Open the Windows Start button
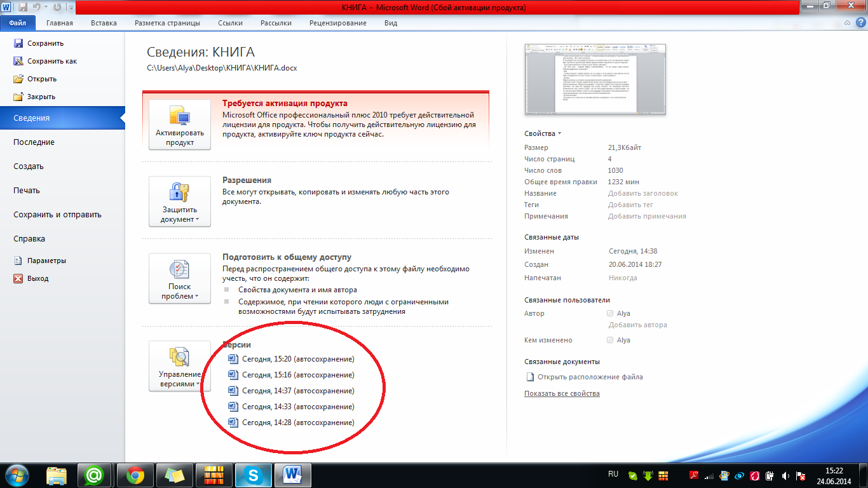Viewport: 868px width, 488px height. click(18, 475)
